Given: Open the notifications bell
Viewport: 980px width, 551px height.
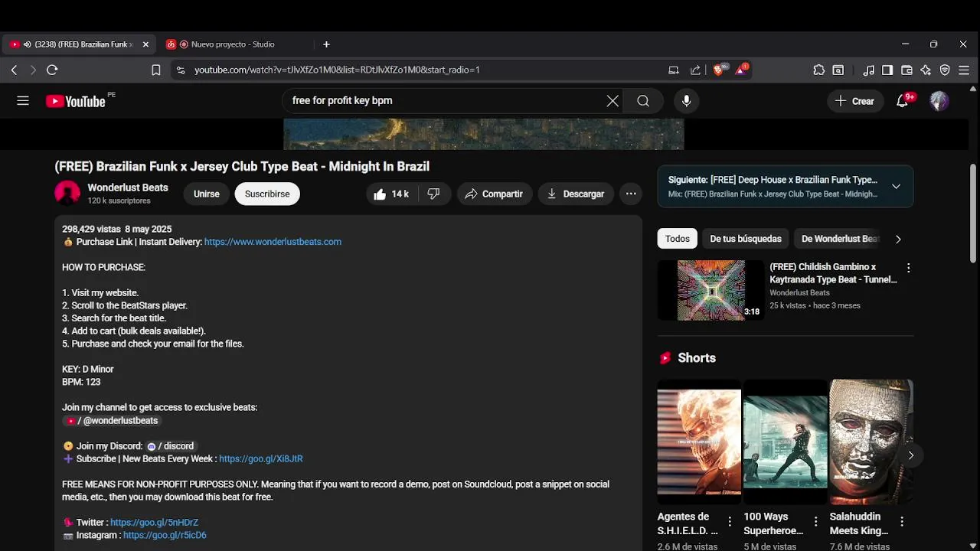Looking at the screenshot, I should coord(903,100).
